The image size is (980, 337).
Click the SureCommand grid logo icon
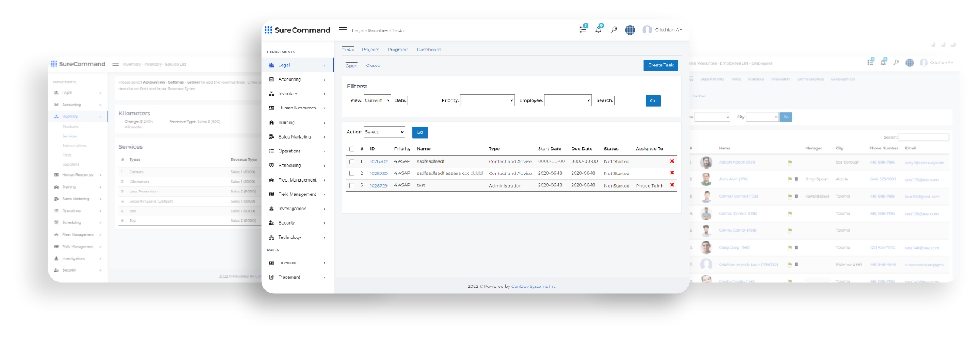(x=268, y=30)
